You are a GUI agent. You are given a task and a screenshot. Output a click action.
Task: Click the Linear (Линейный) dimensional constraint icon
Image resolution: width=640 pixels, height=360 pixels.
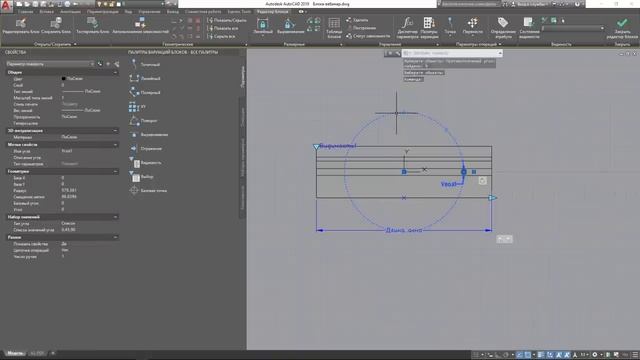click(x=262, y=24)
